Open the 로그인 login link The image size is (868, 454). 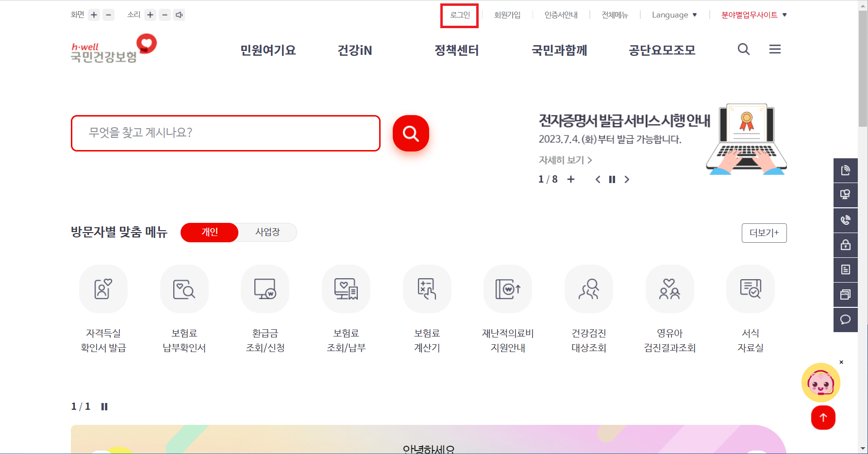coord(460,15)
